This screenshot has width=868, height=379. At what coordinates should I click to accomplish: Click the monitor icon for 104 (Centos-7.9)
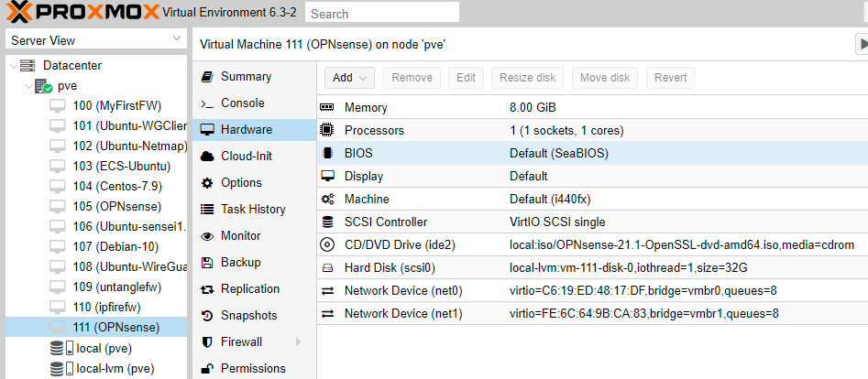click(58, 187)
